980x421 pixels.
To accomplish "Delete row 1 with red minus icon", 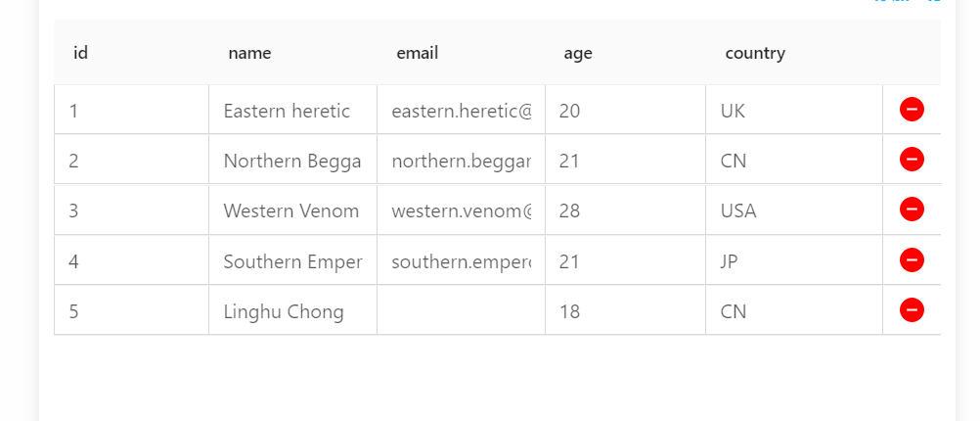I will pyautogui.click(x=912, y=110).
